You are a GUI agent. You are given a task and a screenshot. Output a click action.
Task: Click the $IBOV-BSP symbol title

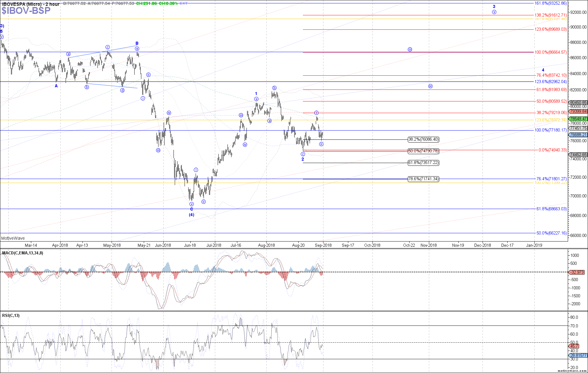(26, 11)
